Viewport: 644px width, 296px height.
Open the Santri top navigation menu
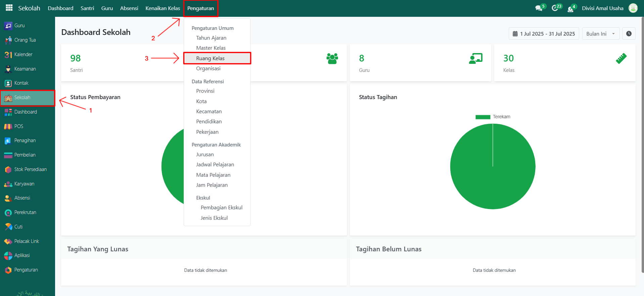[87, 8]
